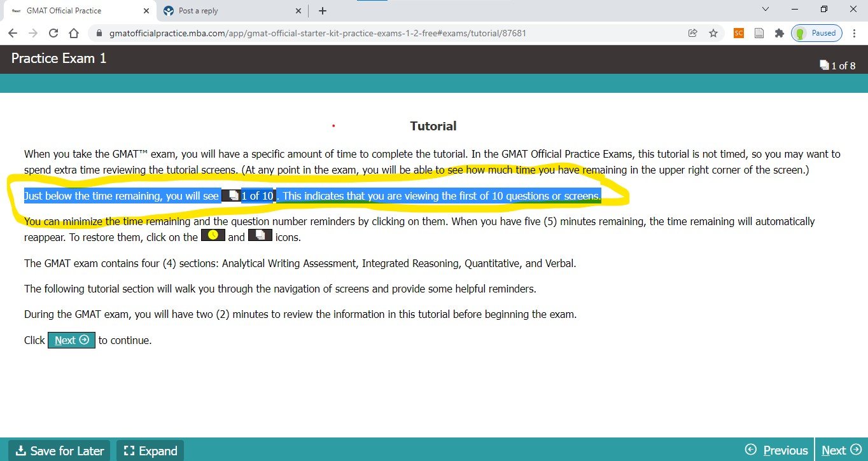Open the orange SC extension icon
Image resolution: width=868 pixels, height=461 pixels.
738,32
